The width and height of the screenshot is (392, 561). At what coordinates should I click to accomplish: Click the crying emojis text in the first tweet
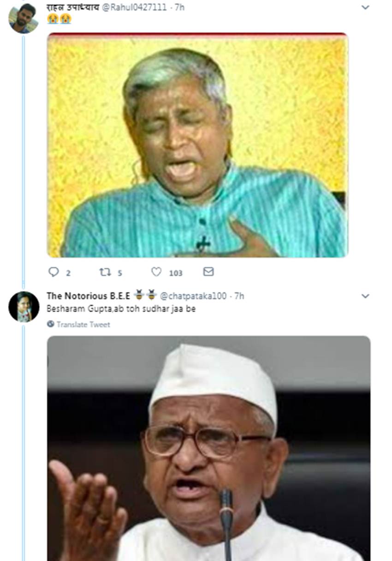coord(59,19)
